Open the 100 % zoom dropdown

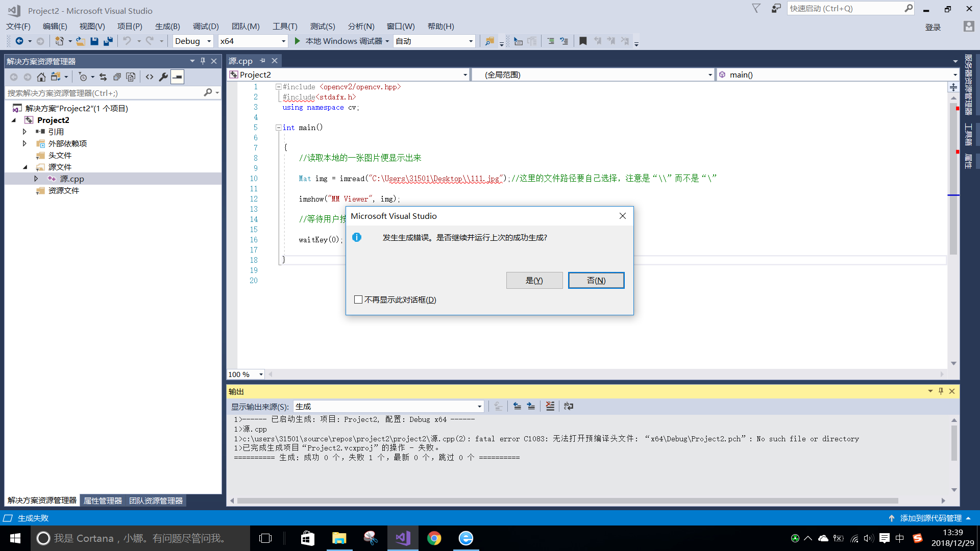point(246,374)
